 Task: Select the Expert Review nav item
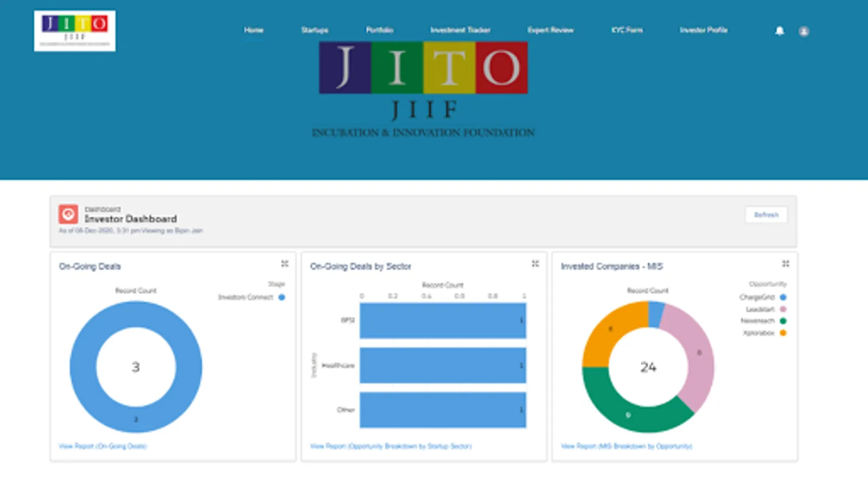[551, 30]
